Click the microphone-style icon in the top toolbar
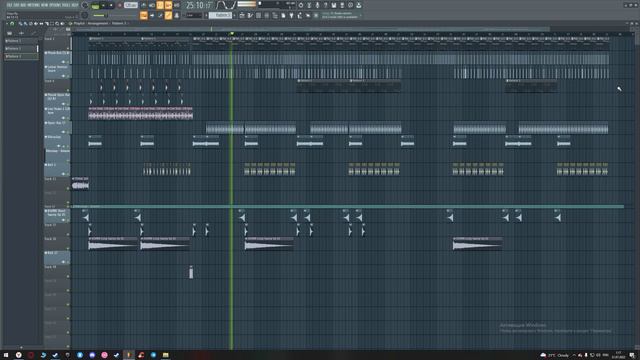Image resolution: width=640 pixels, height=360 pixels. click(x=317, y=5)
